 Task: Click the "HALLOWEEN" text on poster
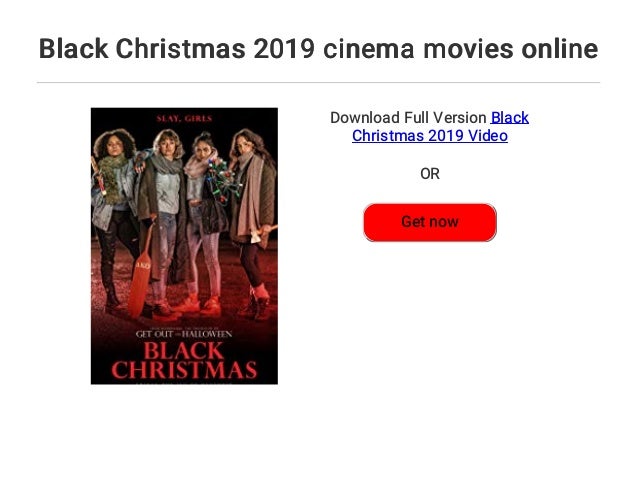(207, 334)
